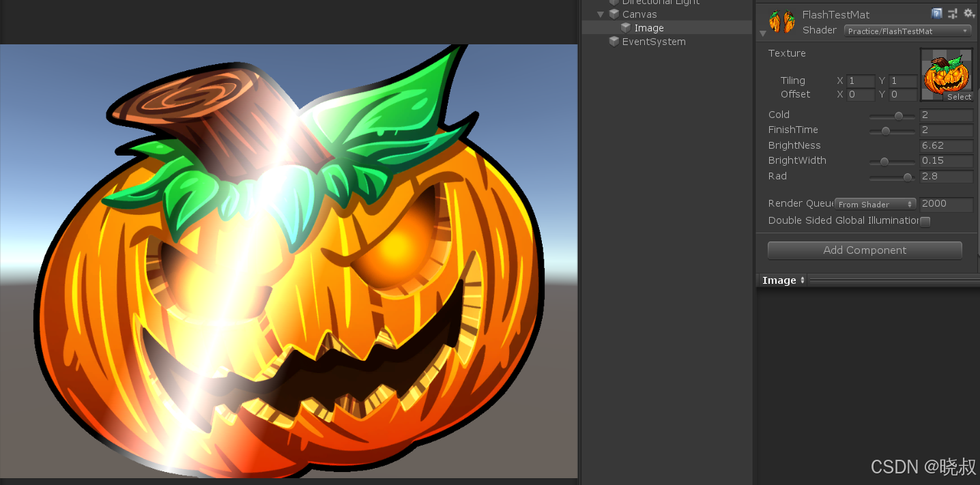Collapse the Canvas hierarchy node
This screenshot has height=485, width=980.
point(601,14)
